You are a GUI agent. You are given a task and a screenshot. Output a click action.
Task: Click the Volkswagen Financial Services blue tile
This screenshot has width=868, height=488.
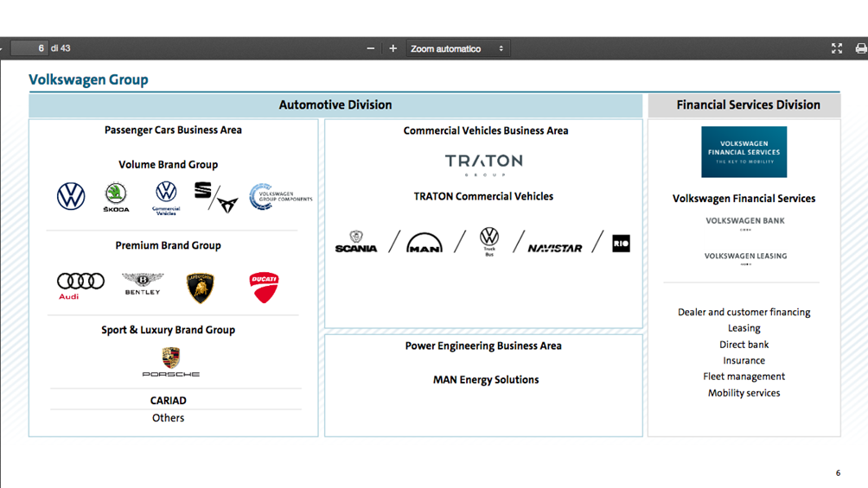point(744,152)
